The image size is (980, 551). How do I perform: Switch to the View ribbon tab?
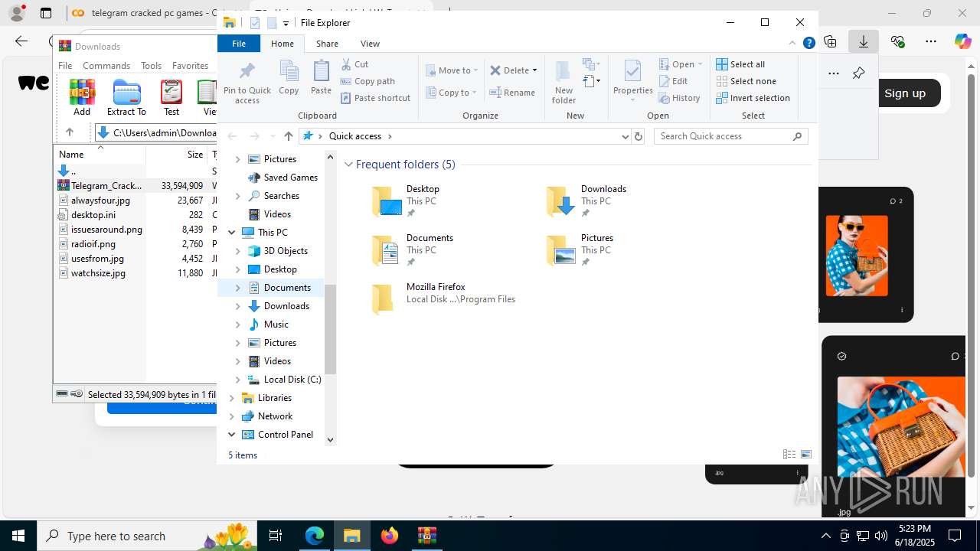[370, 44]
